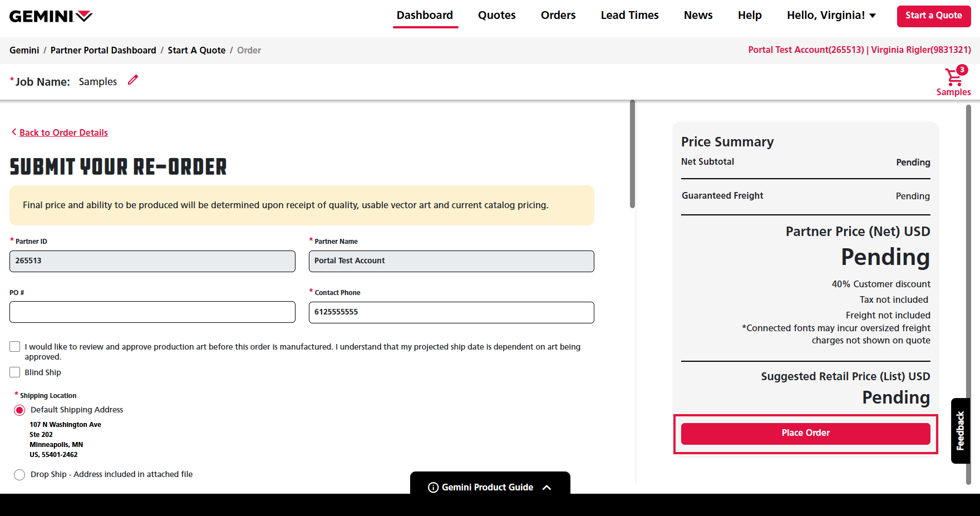The width and height of the screenshot is (980, 516).
Task: Check the Blind Ship option
Action: [15, 372]
